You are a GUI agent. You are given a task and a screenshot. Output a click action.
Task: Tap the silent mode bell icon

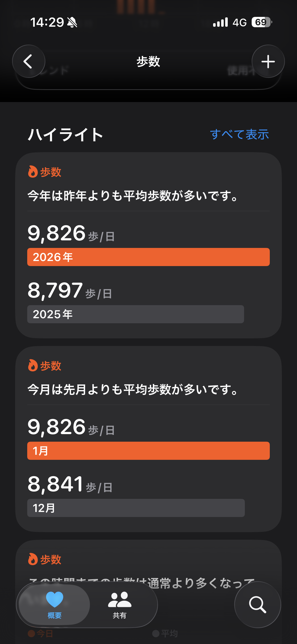[x=72, y=22]
